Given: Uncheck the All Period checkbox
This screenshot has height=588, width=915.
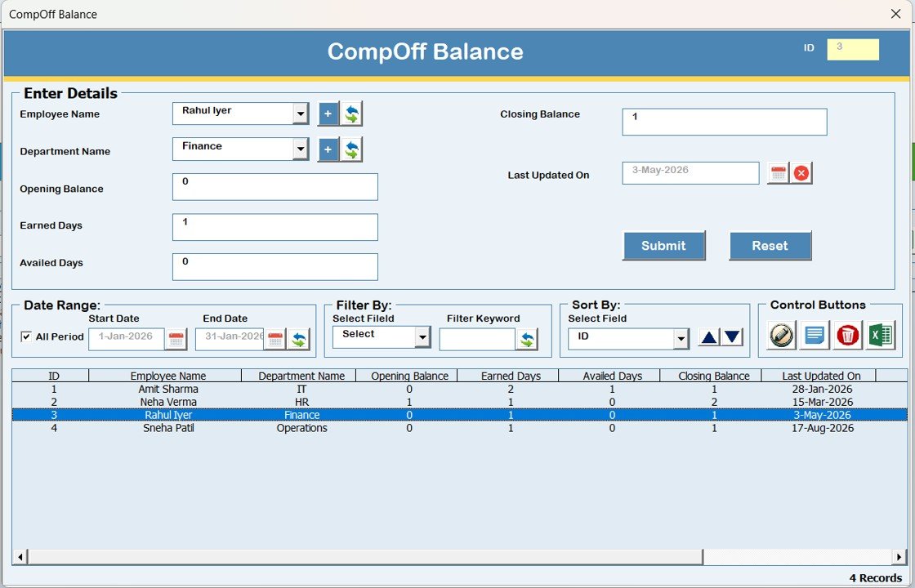Looking at the screenshot, I should pyautogui.click(x=26, y=337).
